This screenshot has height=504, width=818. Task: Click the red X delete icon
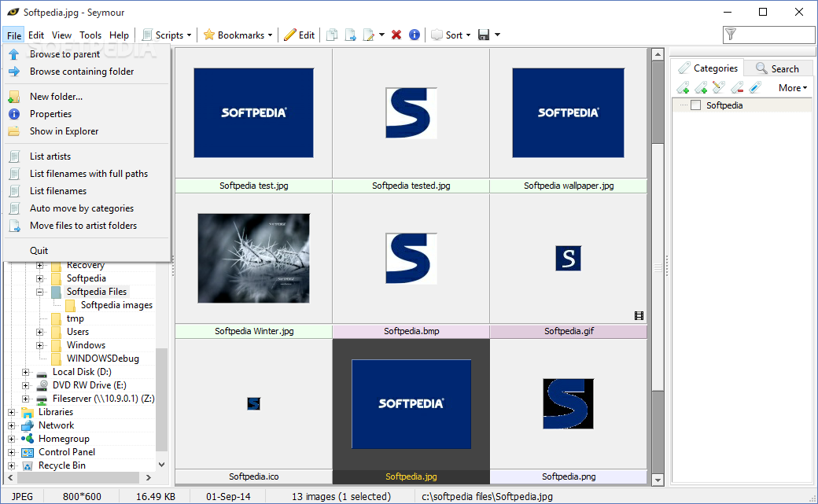pyautogui.click(x=396, y=35)
